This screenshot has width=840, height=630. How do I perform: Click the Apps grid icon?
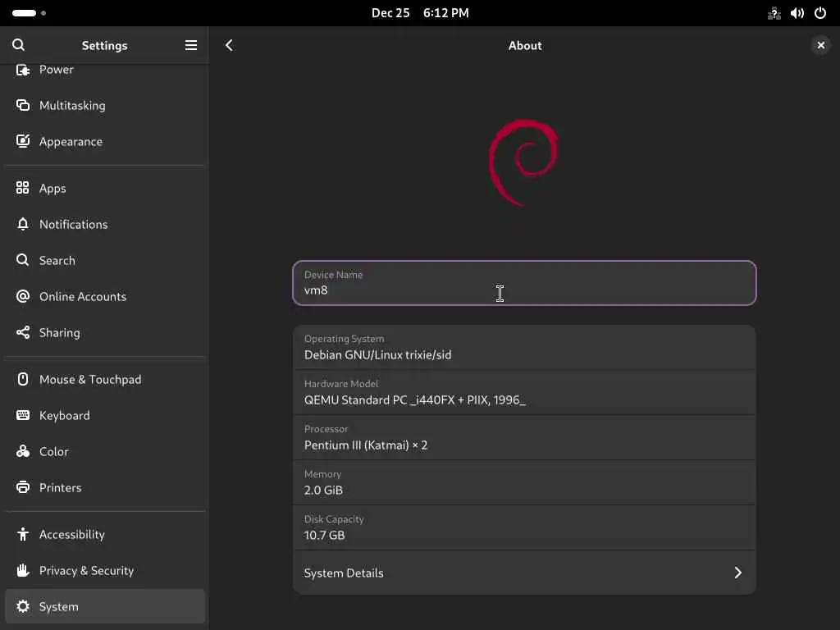pyautogui.click(x=22, y=188)
